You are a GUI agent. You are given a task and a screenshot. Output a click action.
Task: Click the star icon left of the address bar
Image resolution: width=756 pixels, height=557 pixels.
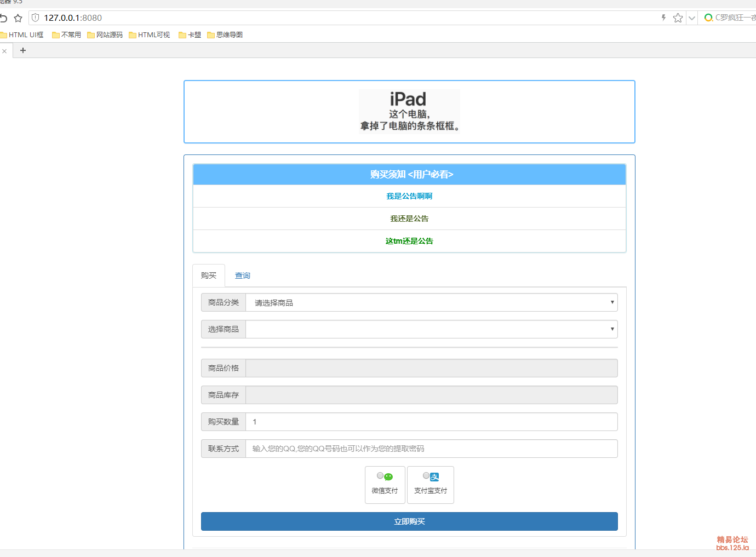point(18,18)
